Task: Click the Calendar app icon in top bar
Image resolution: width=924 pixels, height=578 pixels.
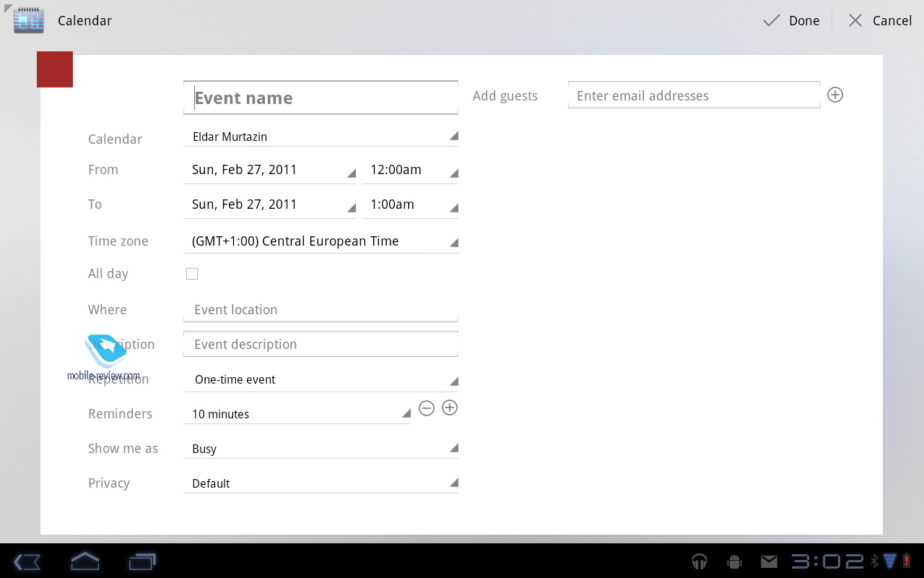Action: (x=29, y=20)
